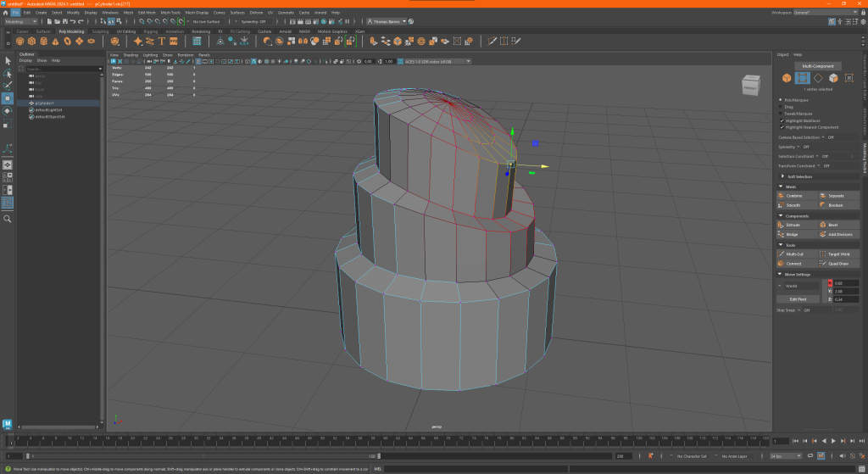Screen dimensions: 868x474
Task: Click the Scale tool icon
Action: click(8, 123)
